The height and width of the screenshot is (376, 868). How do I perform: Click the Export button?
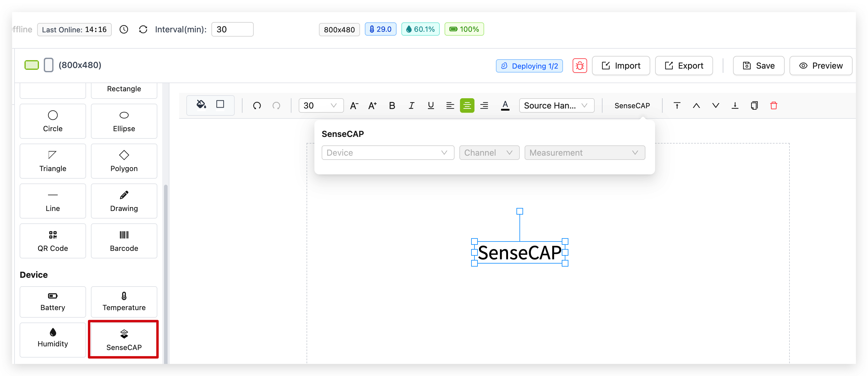(x=684, y=65)
